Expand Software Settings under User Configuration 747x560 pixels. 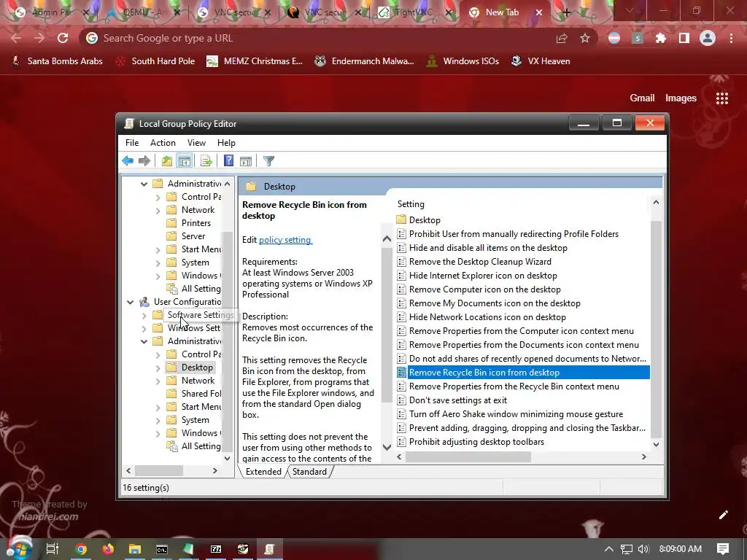[x=144, y=315]
